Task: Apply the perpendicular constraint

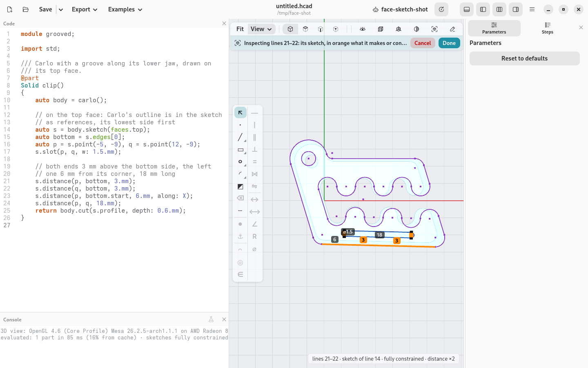Action: [x=254, y=150]
